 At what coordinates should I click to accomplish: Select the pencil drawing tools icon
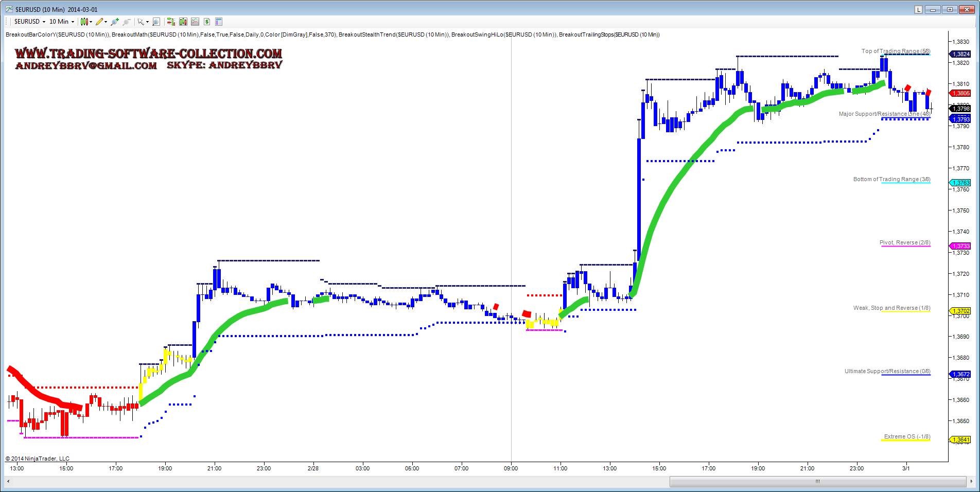pyautogui.click(x=99, y=22)
